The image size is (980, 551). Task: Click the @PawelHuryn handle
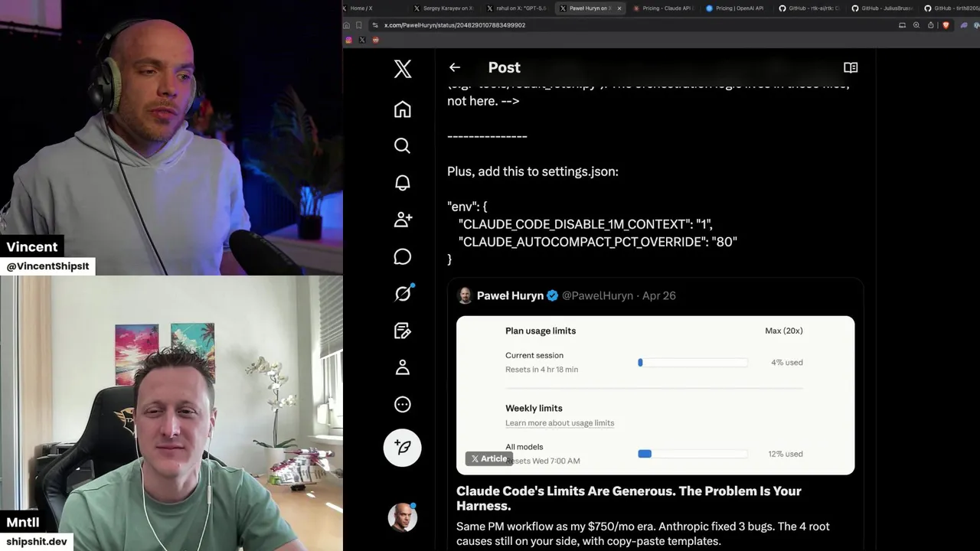click(x=597, y=295)
